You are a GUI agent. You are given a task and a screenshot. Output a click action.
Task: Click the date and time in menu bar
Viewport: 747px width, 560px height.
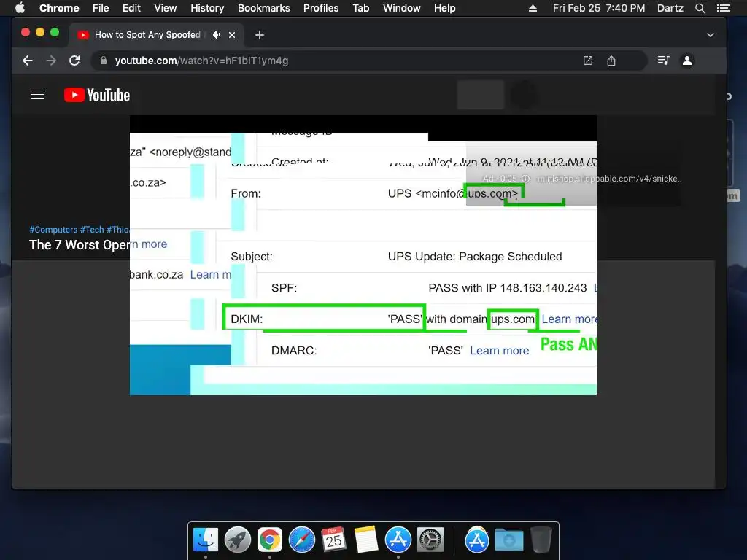coord(599,8)
